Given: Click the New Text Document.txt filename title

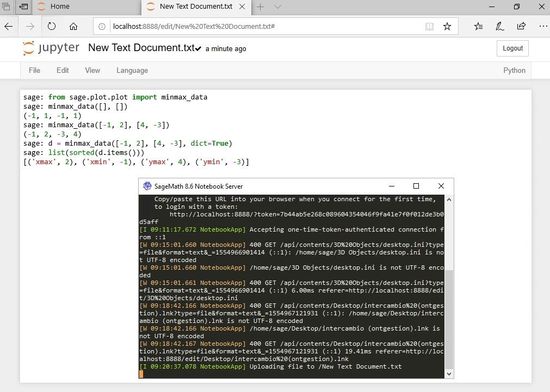Looking at the screenshot, I should [x=141, y=48].
